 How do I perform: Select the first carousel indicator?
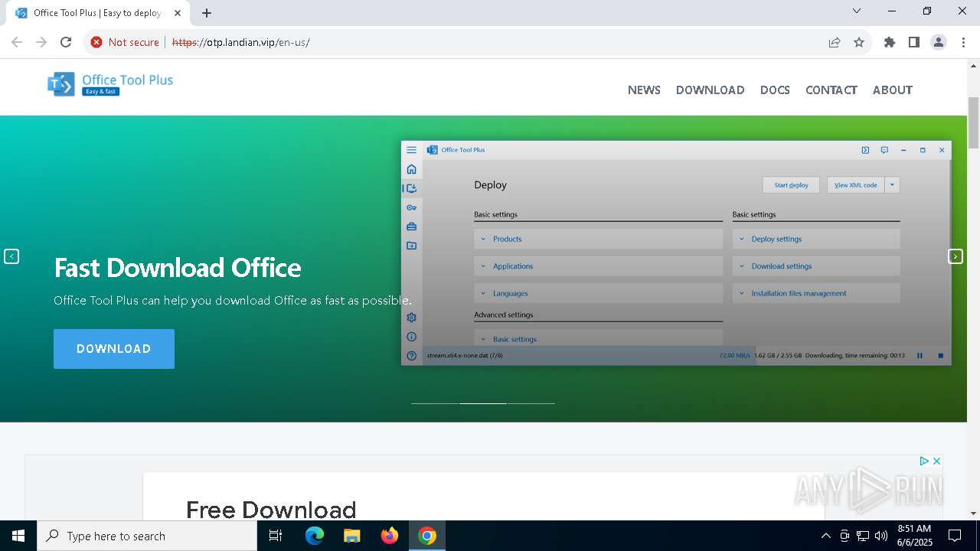pos(435,403)
